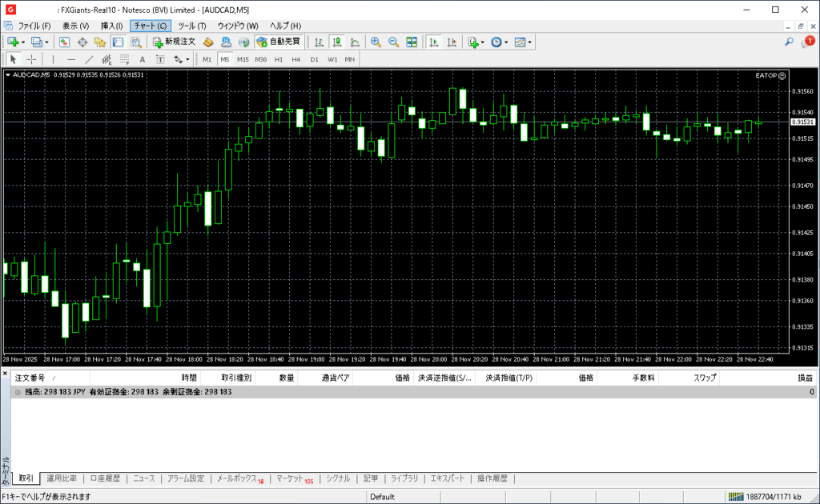Toggle the chart shift button

(x=452, y=42)
